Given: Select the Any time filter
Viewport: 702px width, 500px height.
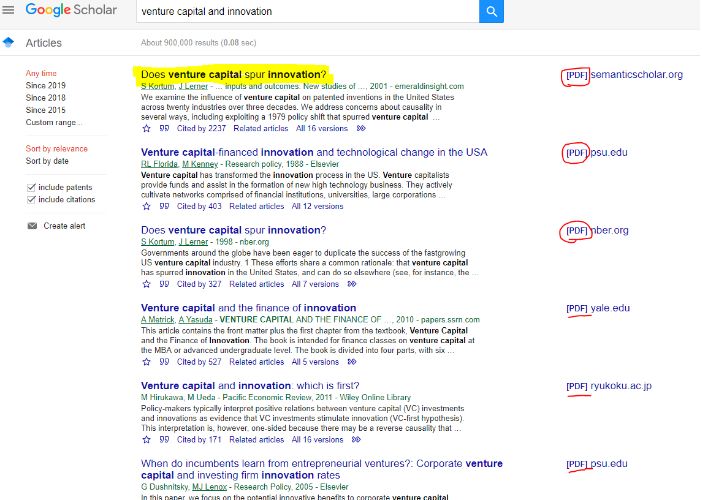Looking at the screenshot, I should [x=41, y=73].
